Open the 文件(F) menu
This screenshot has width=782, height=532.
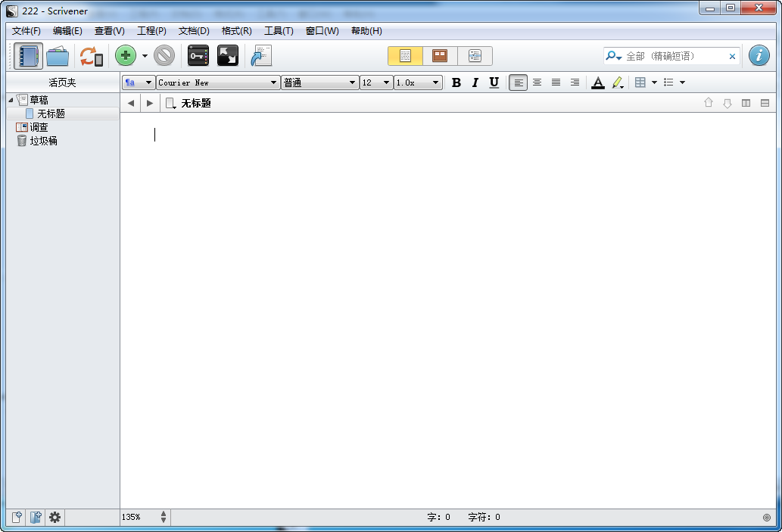pos(26,31)
